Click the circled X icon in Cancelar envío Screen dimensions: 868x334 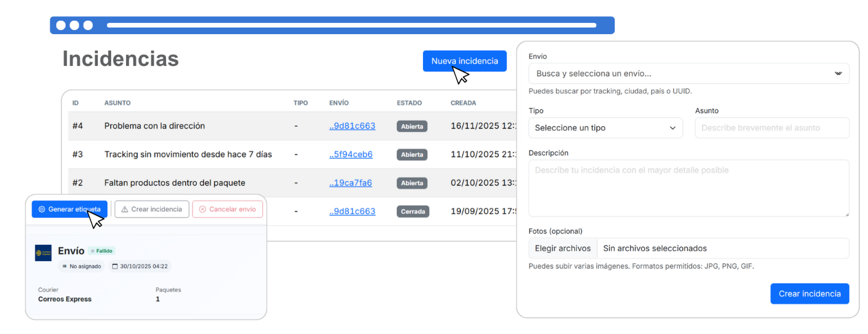point(203,209)
